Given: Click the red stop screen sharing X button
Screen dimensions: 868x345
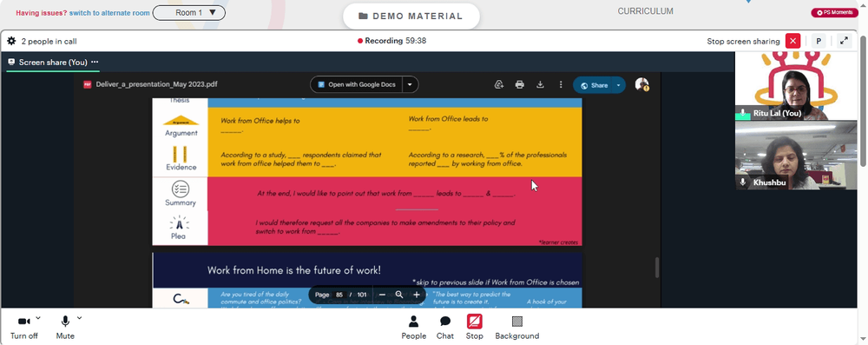Looking at the screenshot, I should coord(793,41).
